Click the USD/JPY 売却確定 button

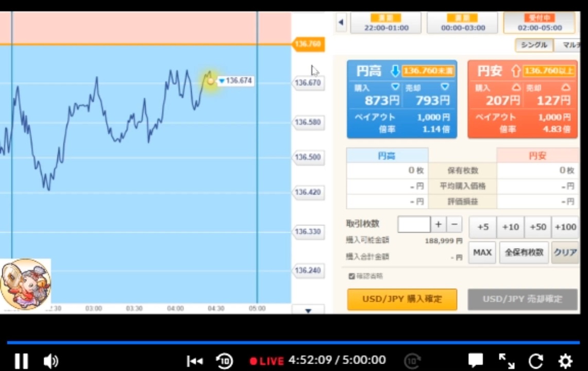[x=523, y=299]
